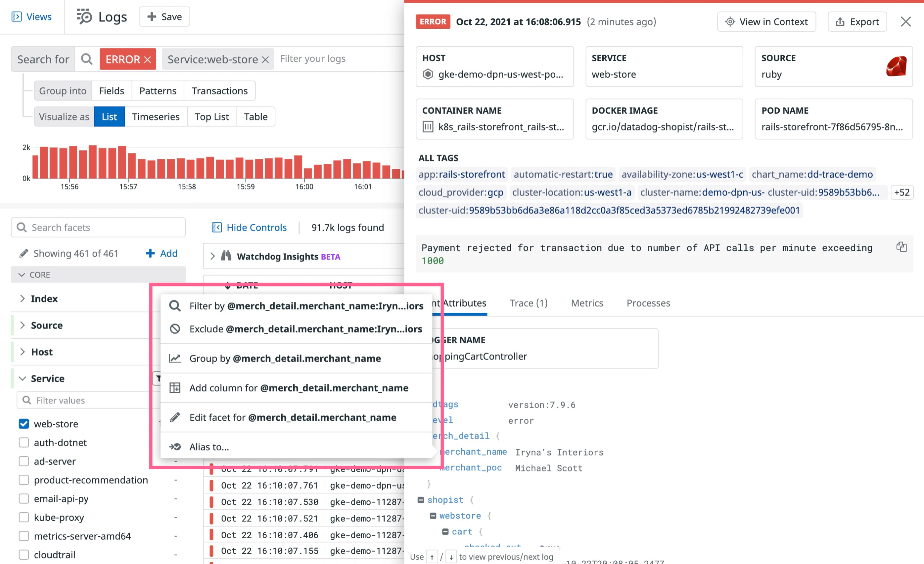Click the cloud_provider:gcp tag
Image resolution: width=924 pixels, height=564 pixels.
[461, 193]
